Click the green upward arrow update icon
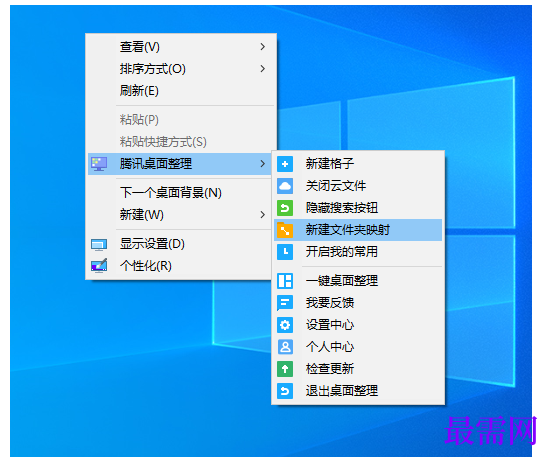The height and width of the screenshot is (462, 556). click(x=285, y=369)
